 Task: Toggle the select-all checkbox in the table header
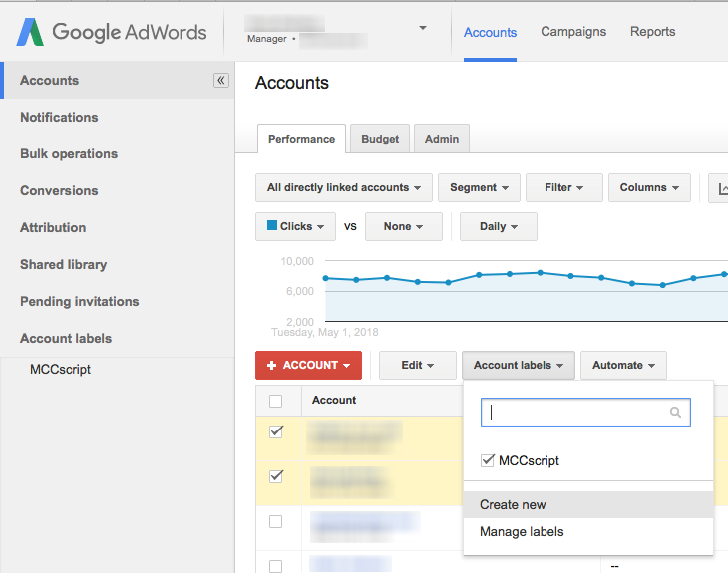click(x=276, y=401)
